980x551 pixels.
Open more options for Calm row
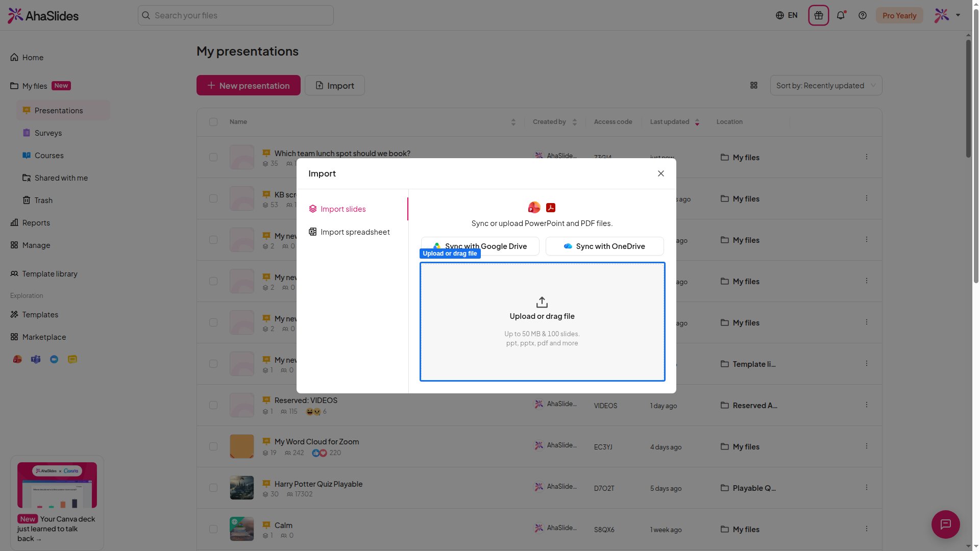866,529
